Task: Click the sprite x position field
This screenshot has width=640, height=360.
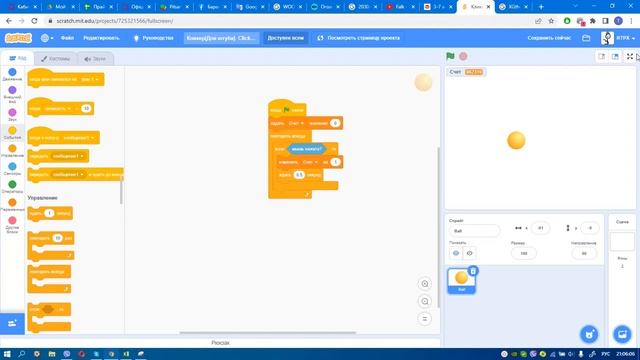Action: (x=540, y=228)
